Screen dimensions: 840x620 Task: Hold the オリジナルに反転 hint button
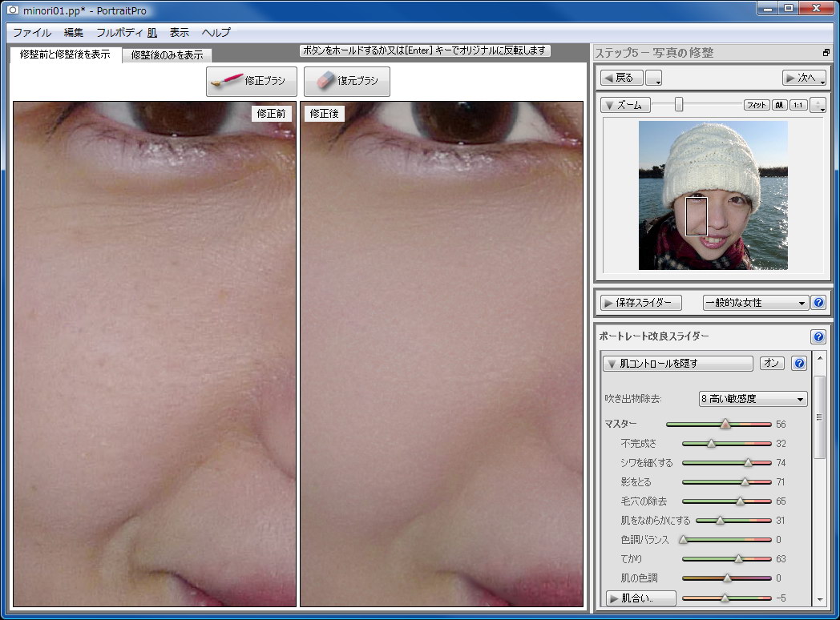pos(425,50)
